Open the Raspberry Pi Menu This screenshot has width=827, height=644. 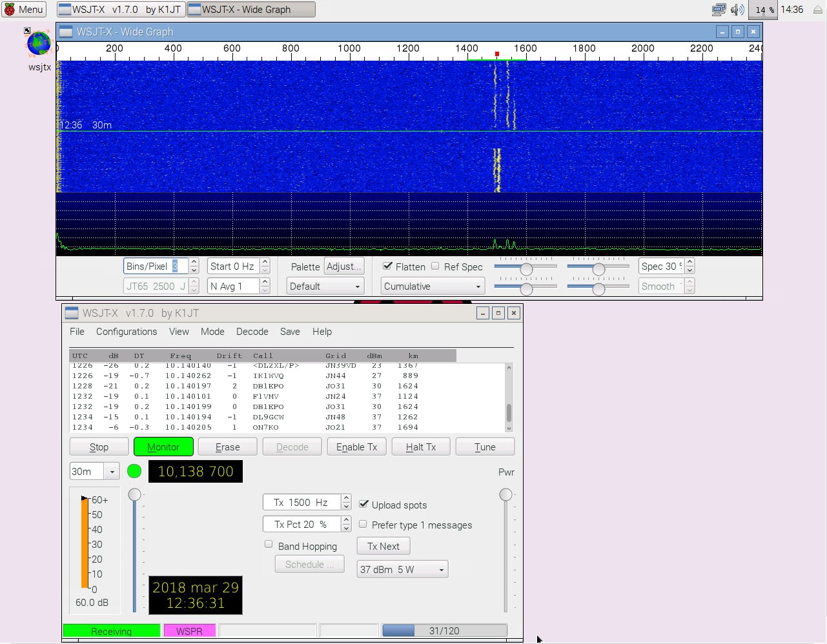24,9
